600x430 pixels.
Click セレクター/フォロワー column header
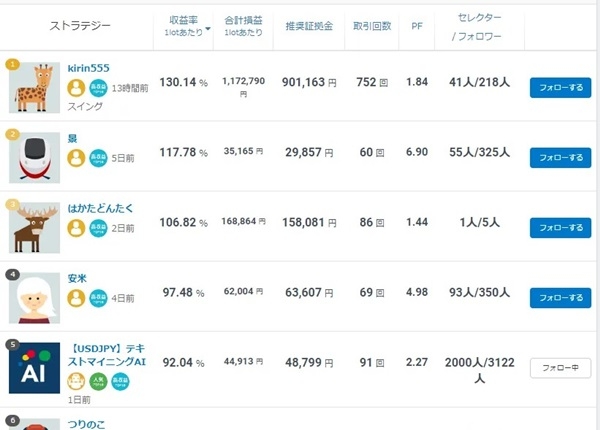click(x=478, y=27)
